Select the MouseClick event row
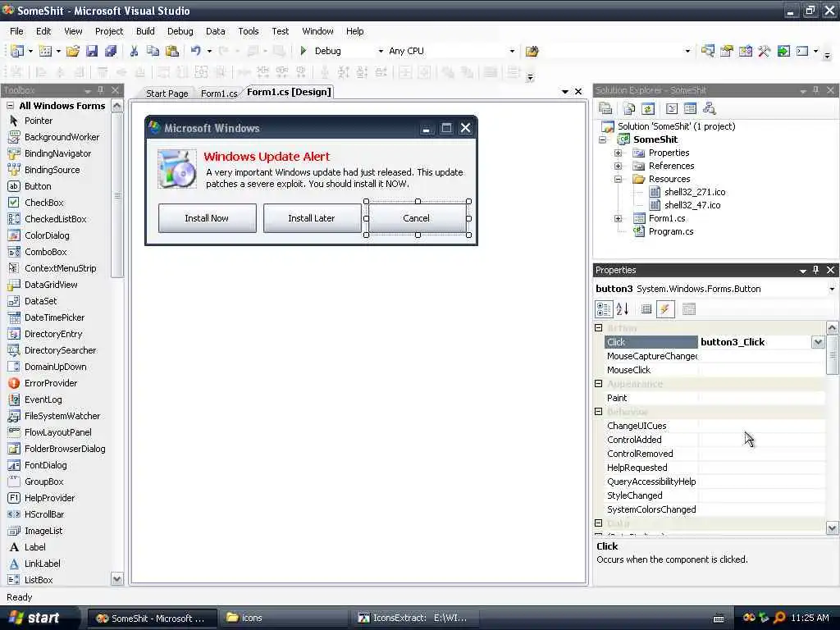Viewport: 840px width, 630px height. point(715,370)
